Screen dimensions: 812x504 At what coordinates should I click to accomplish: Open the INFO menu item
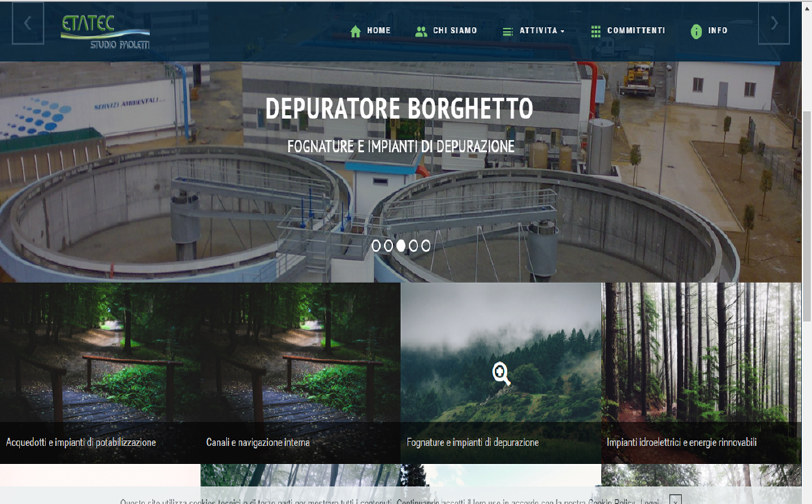click(718, 30)
